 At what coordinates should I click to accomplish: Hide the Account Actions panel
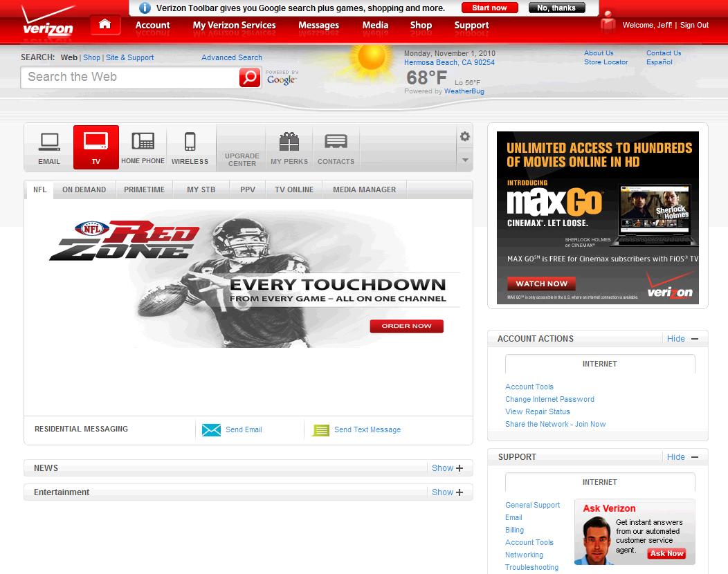coord(682,339)
